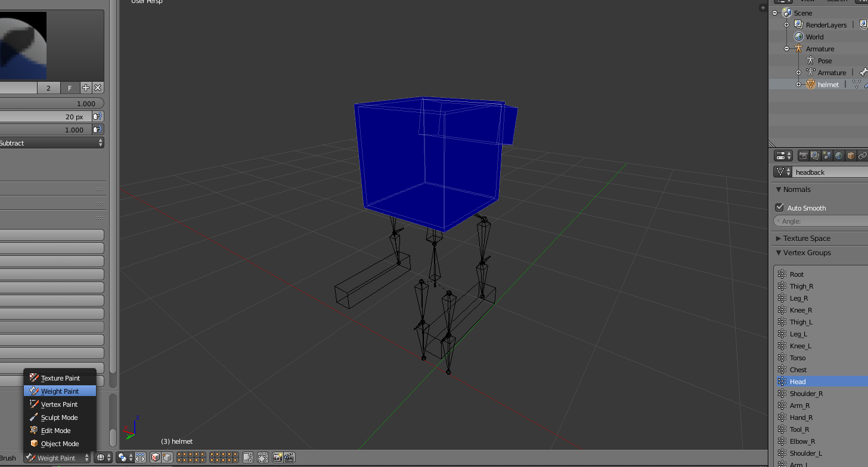Click the Armature data icon in outliner
The width and height of the screenshot is (868, 467).
point(810,72)
